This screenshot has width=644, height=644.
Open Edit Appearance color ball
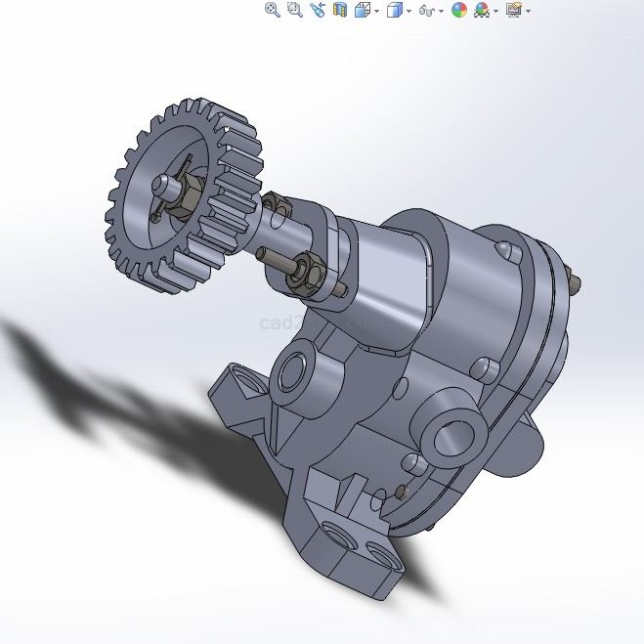(458, 10)
